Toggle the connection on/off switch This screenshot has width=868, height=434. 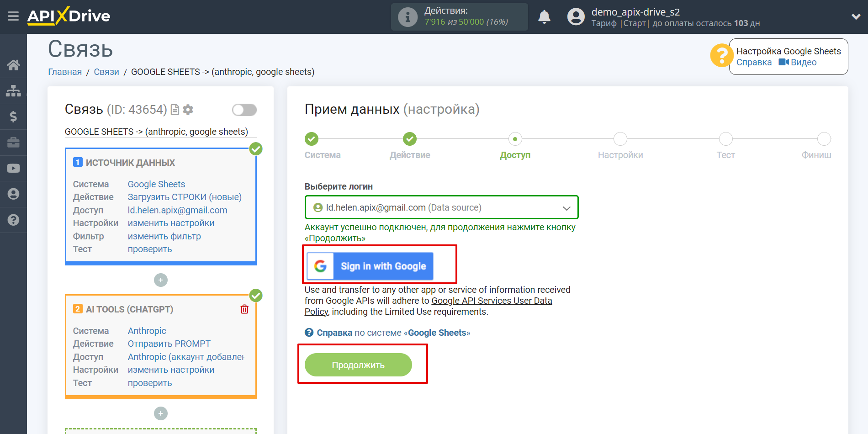pyautogui.click(x=244, y=110)
